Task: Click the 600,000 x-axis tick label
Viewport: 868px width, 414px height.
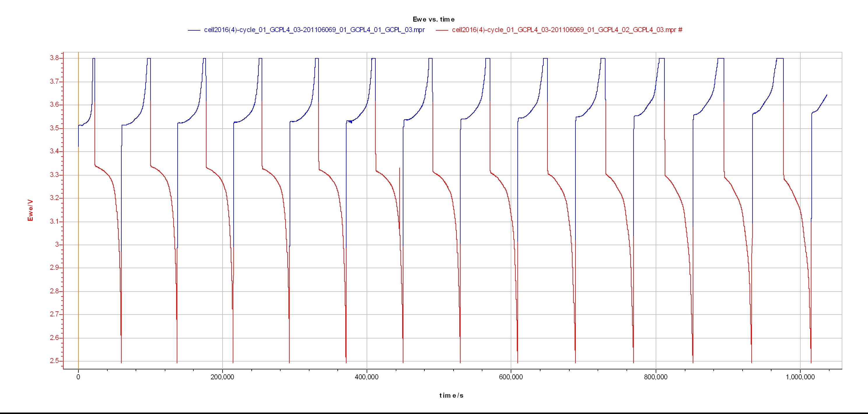Action: (x=511, y=377)
